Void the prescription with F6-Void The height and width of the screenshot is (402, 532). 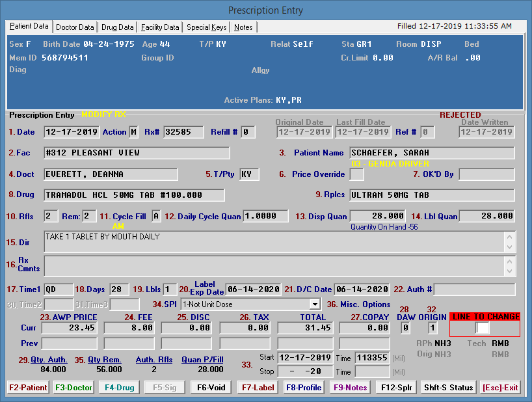(211, 387)
